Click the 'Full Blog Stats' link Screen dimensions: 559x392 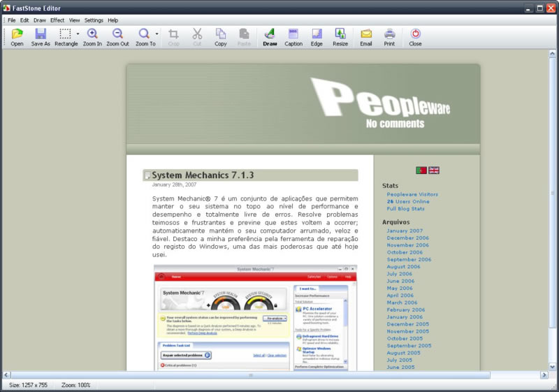point(406,208)
